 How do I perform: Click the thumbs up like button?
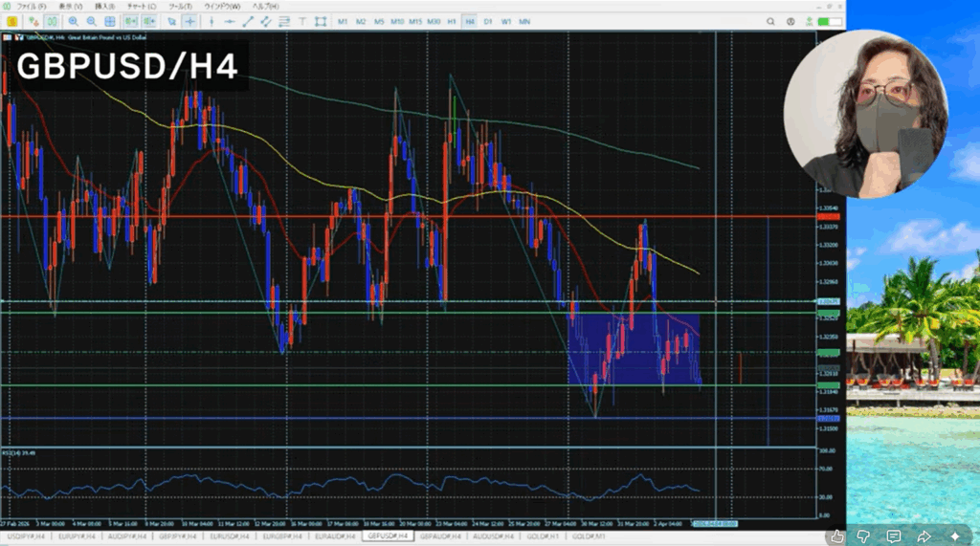click(837, 535)
